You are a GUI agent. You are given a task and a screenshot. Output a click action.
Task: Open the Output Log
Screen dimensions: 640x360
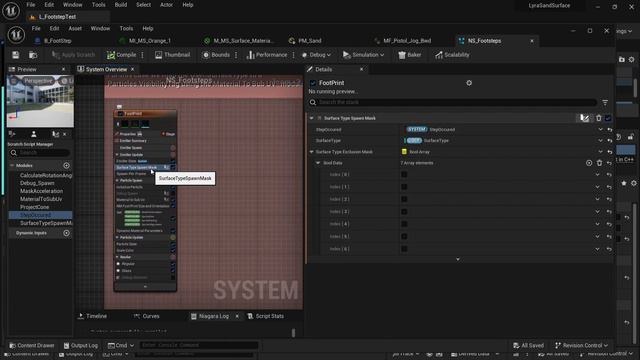pyautogui.click(x=80, y=345)
